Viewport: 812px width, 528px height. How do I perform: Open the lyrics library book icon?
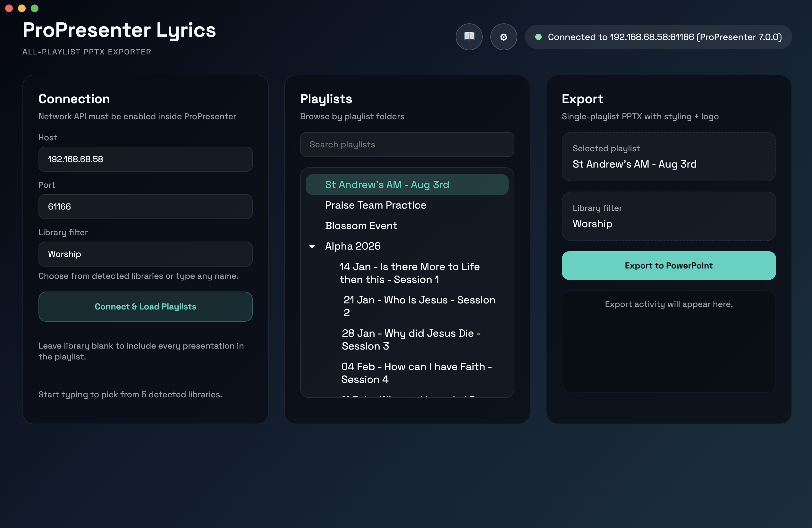click(x=469, y=37)
